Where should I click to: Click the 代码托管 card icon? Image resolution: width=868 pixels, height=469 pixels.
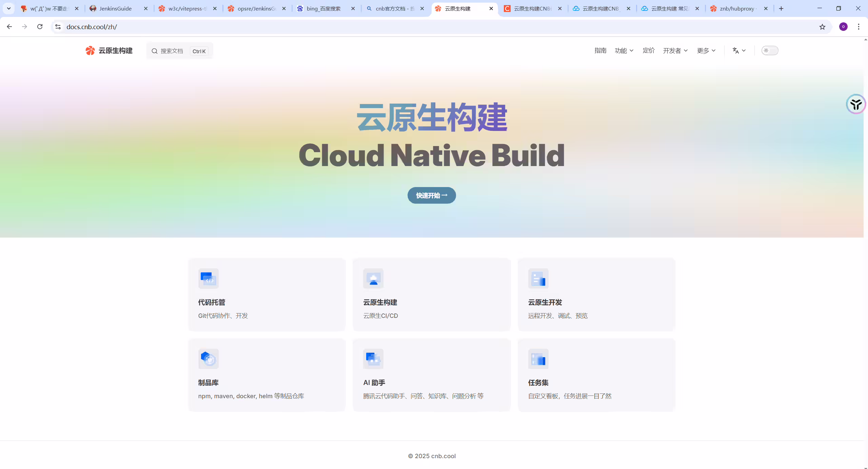coord(209,279)
